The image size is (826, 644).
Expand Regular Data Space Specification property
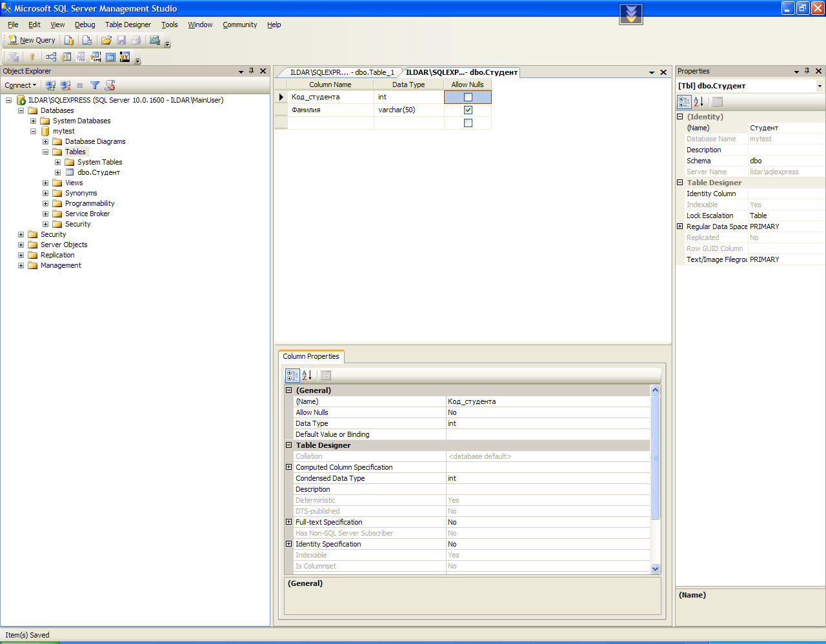tap(680, 226)
